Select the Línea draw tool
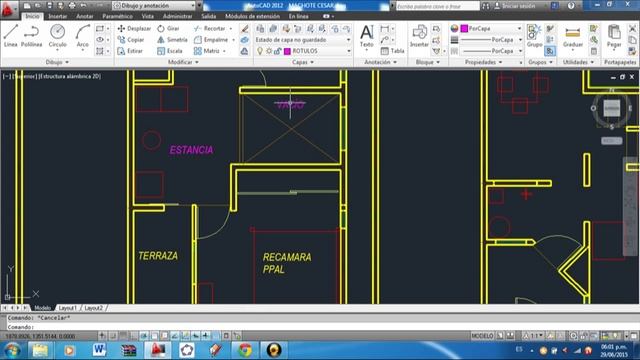This screenshot has height=360, width=640. click(x=11, y=36)
